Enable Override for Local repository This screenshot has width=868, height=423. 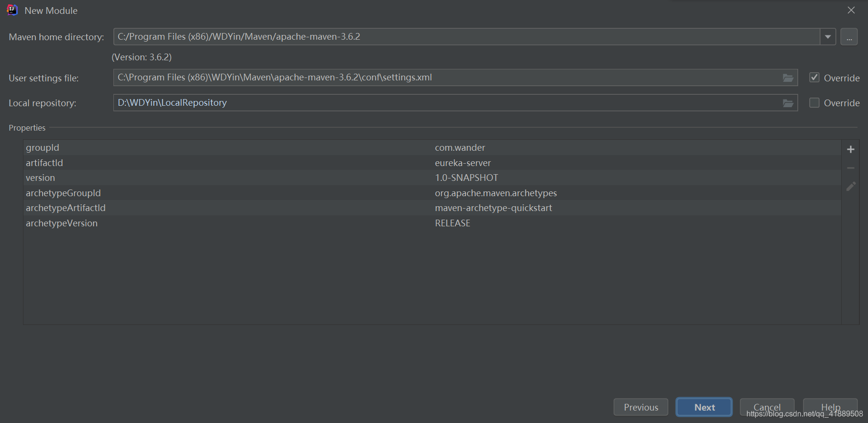(x=814, y=102)
